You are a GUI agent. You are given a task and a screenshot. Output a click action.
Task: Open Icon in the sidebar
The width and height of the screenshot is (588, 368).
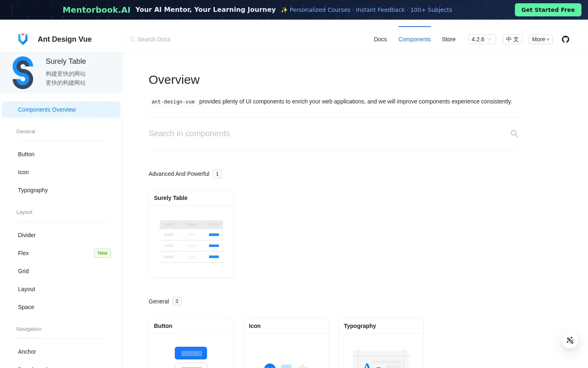pyautogui.click(x=61, y=172)
